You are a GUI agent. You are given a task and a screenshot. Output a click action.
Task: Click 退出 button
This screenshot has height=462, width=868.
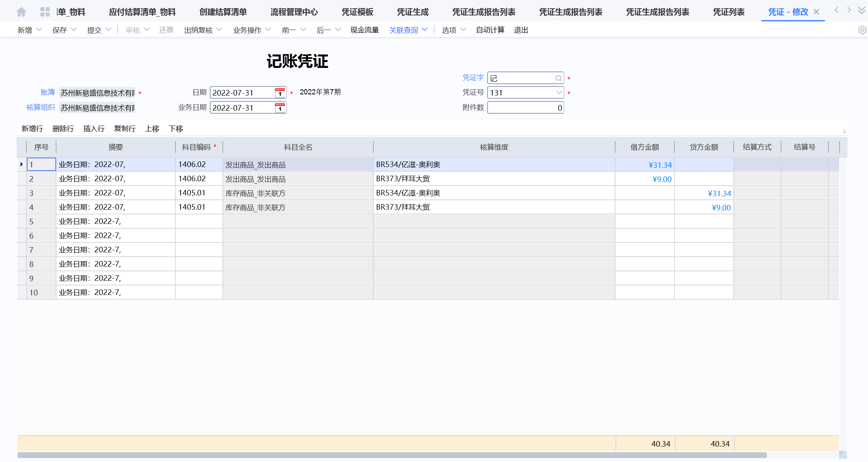click(521, 30)
